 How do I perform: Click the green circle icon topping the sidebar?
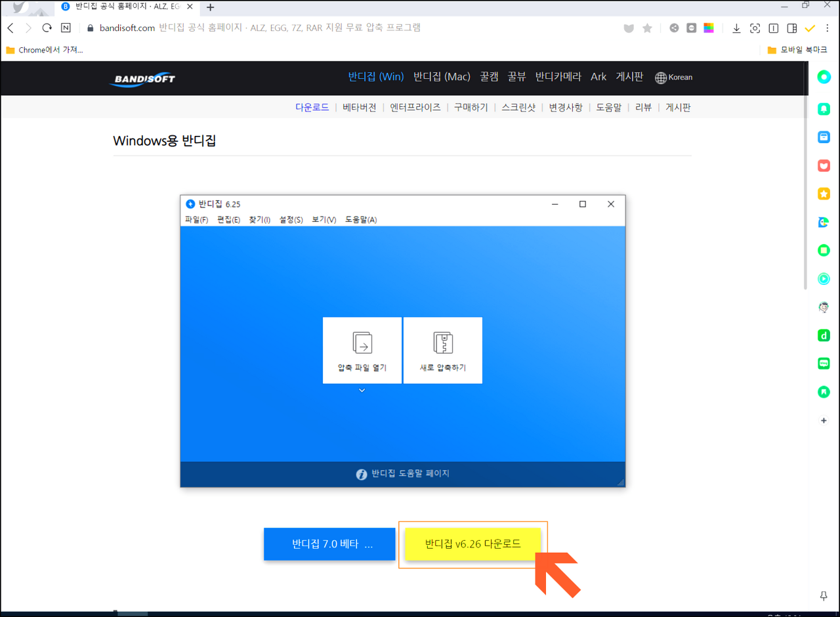click(x=824, y=77)
